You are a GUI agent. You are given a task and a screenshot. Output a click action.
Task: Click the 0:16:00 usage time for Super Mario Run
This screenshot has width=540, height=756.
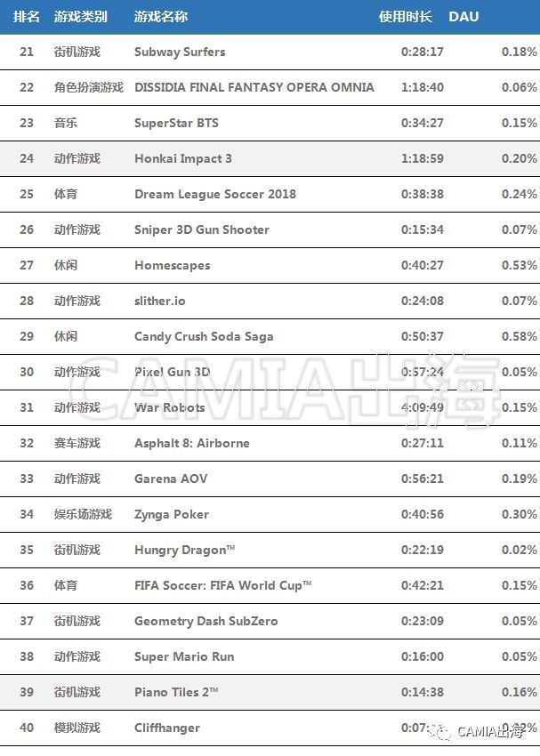click(423, 656)
